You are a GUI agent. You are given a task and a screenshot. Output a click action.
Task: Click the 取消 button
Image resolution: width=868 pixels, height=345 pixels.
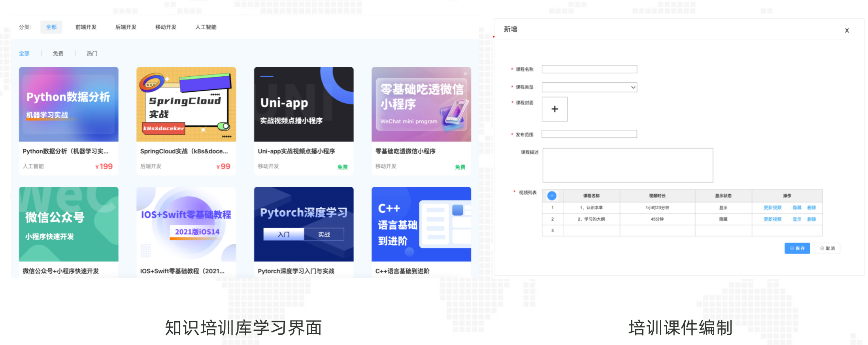click(828, 248)
